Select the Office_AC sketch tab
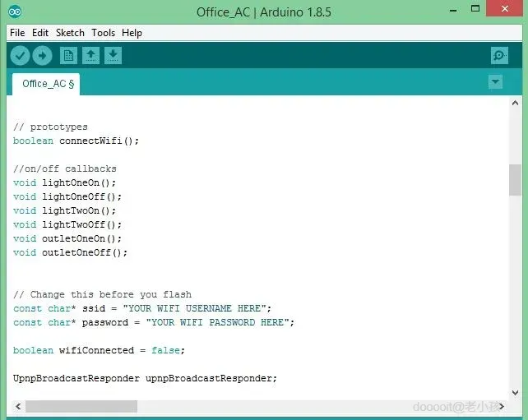Screen dimensions: 528x420 point(46,84)
